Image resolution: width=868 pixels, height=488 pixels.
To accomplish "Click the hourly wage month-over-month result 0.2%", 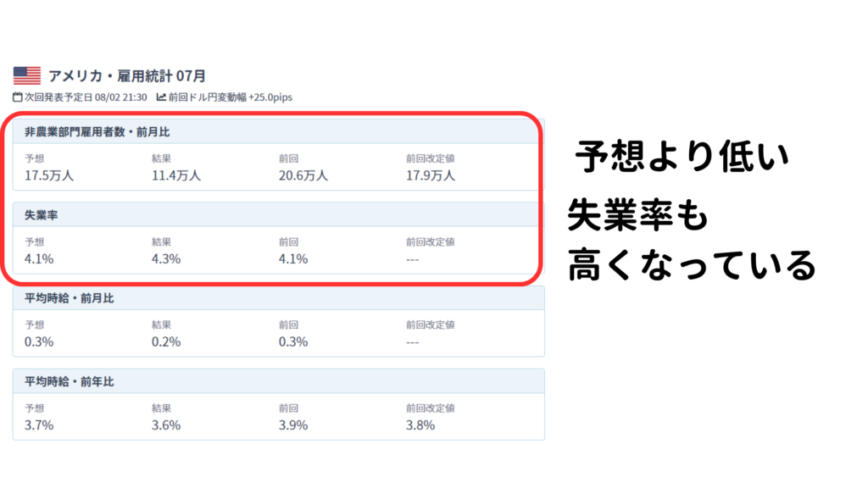I will [166, 341].
